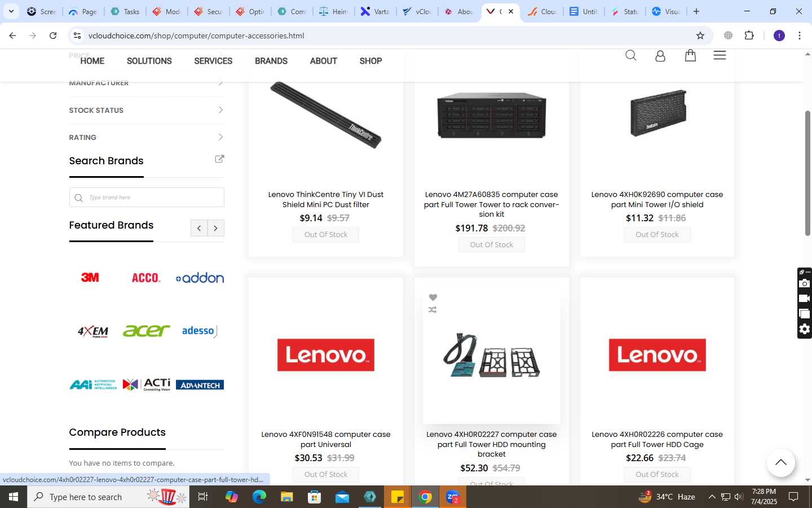
Task: Open Microsoft Edge from the taskbar
Action: 259,497
